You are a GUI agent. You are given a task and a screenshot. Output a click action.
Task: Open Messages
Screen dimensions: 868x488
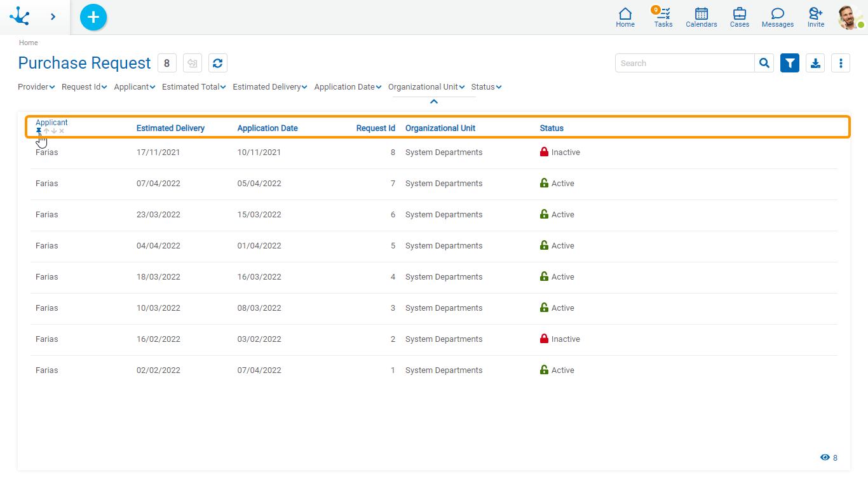[778, 17]
